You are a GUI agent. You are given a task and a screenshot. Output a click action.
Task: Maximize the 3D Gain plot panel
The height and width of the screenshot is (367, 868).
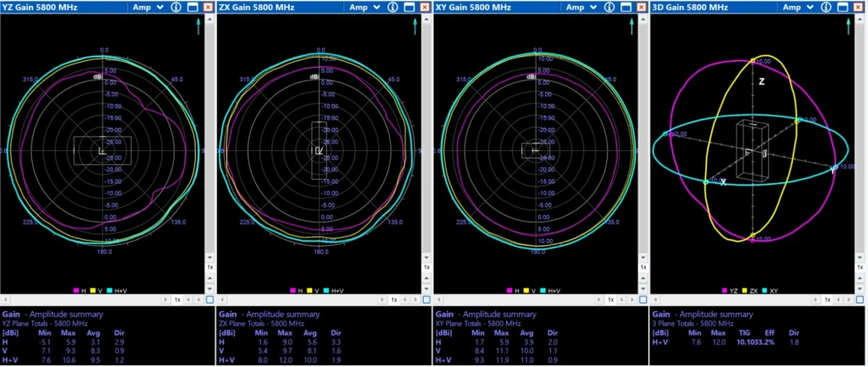pos(843,7)
